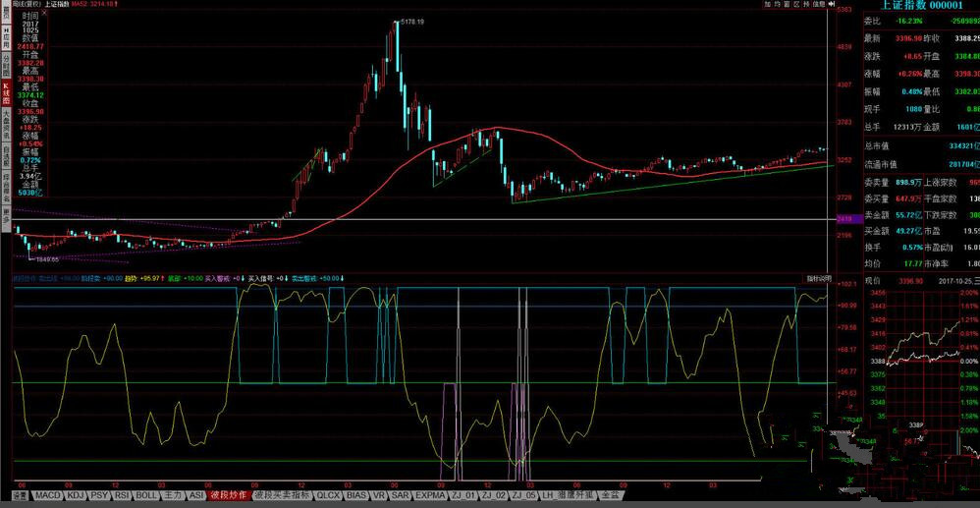Open the 指标说明 indicator description button
The width and height of the screenshot is (980, 508).
pos(819,278)
